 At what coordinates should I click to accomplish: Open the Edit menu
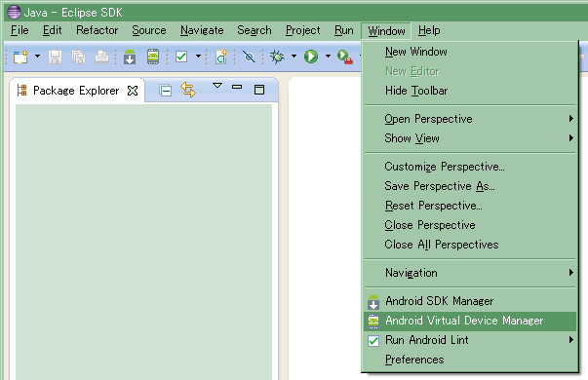pyautogui.click(x=52, y=30)
